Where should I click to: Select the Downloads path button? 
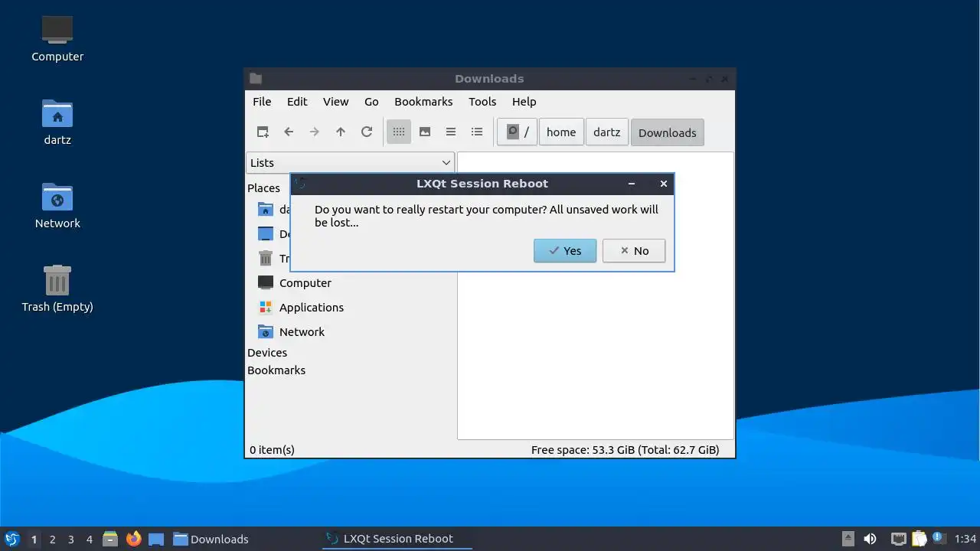click(x=667, y=132)
